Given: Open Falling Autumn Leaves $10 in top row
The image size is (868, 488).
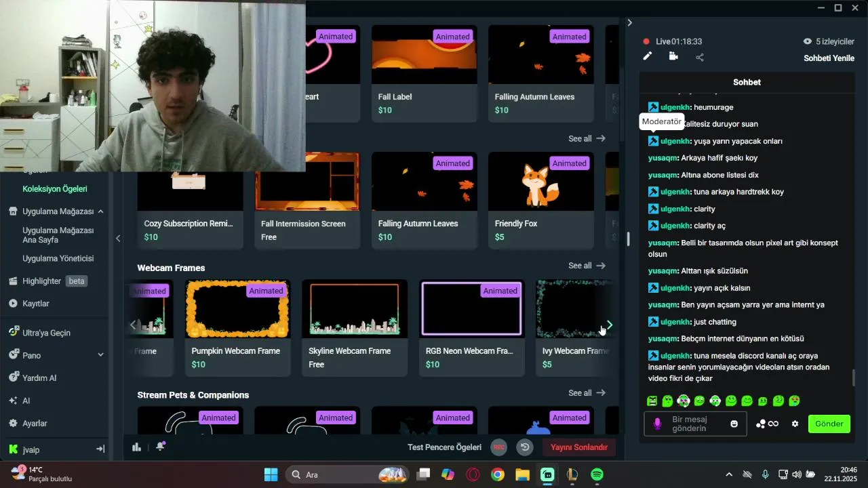Looking at the screenshot, I should (541, 74).
